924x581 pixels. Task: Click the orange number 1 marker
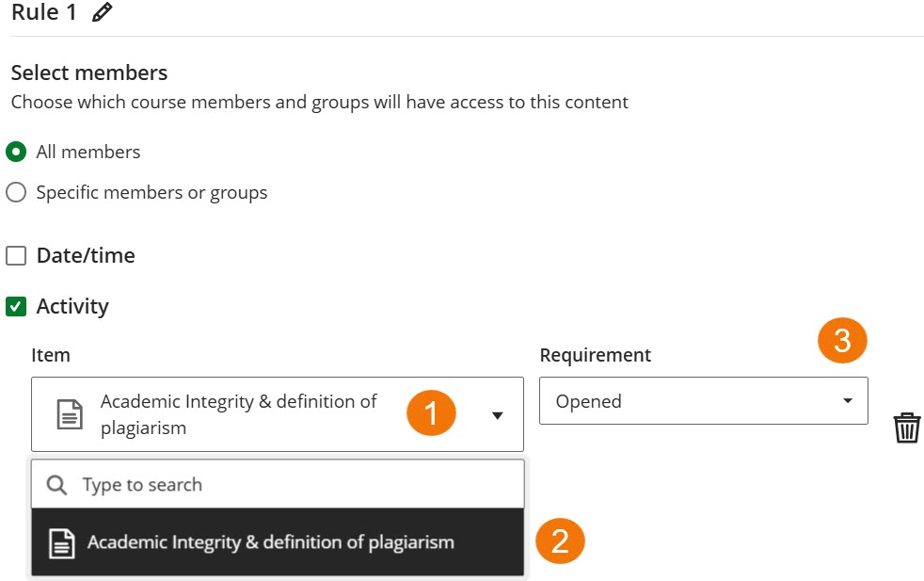tap(431, 413)
